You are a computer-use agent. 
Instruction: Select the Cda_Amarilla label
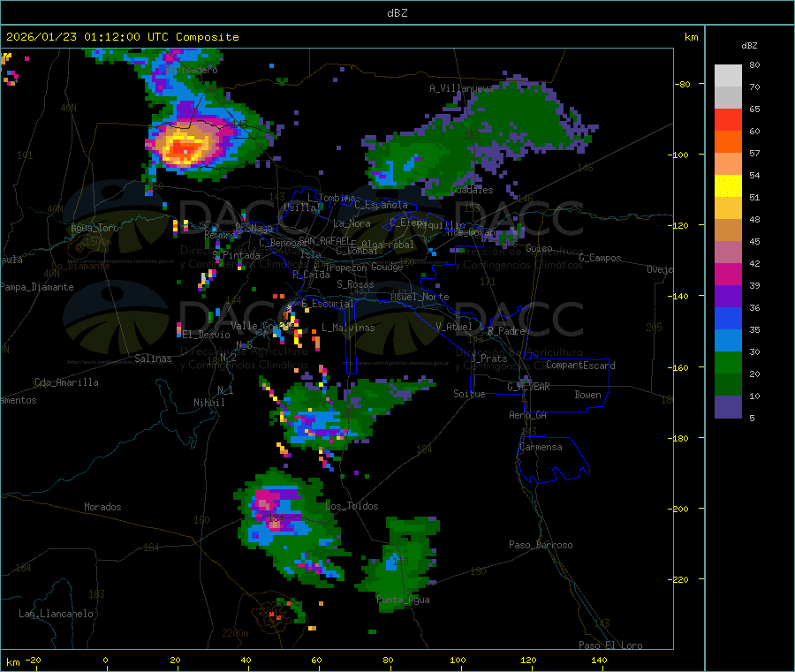[66, 382]
